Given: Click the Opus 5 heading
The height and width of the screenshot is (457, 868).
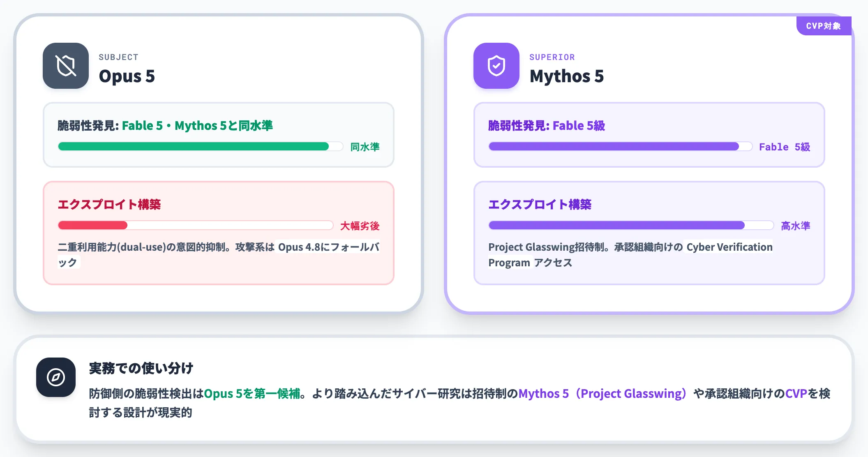Looking at the screenshot, I should pos(127,76).
